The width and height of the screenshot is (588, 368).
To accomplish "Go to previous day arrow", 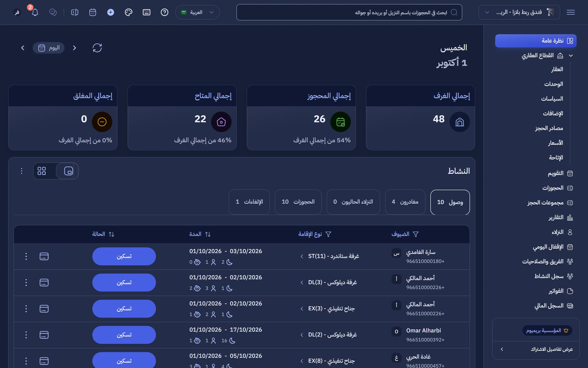I will 75,48.
